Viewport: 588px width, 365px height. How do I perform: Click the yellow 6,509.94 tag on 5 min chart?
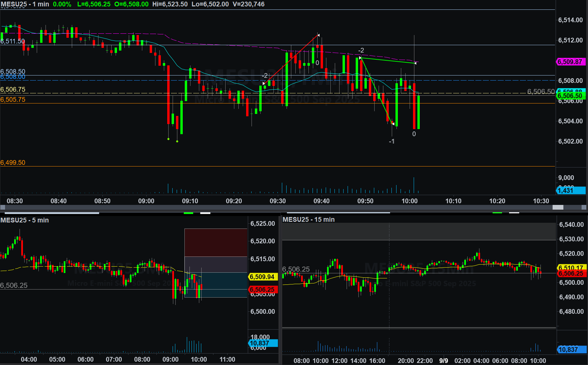coord(262,277)
